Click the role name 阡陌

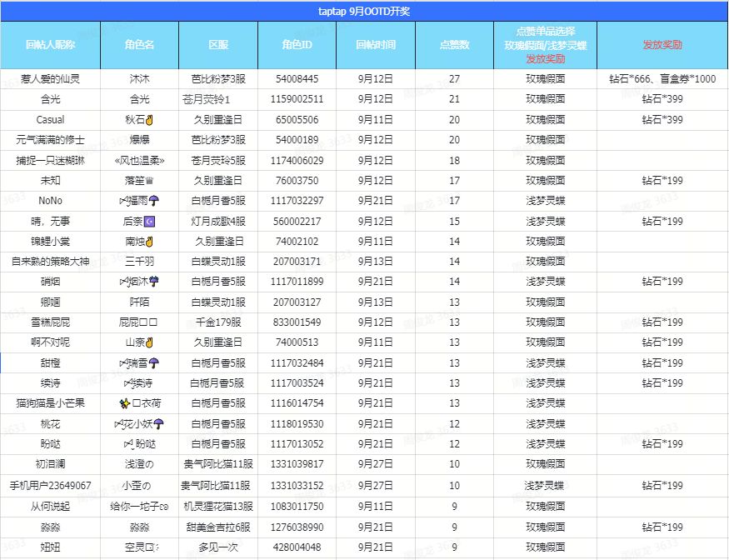tap(139, 302)
